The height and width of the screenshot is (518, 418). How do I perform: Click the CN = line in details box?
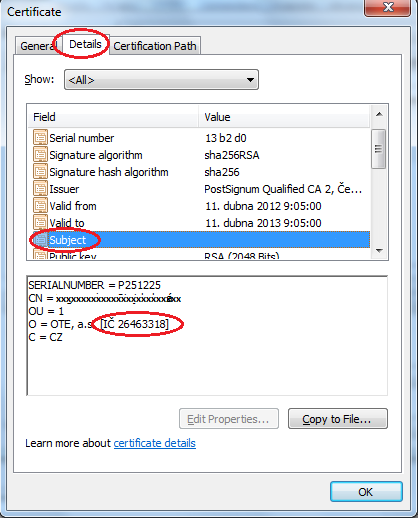105,298
